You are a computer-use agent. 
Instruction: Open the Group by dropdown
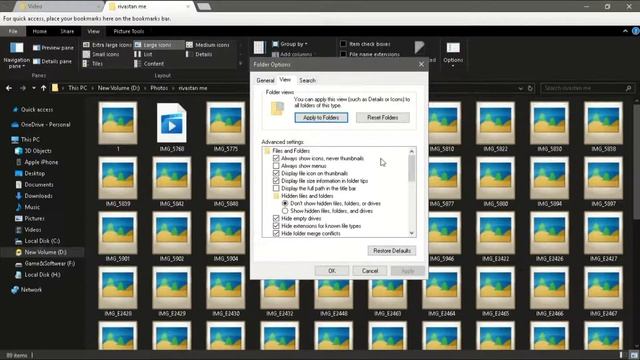[290, 44]
